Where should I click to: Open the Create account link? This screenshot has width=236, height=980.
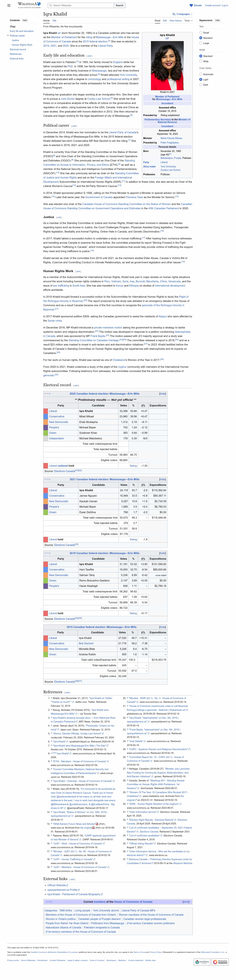(x=212, y=5)
